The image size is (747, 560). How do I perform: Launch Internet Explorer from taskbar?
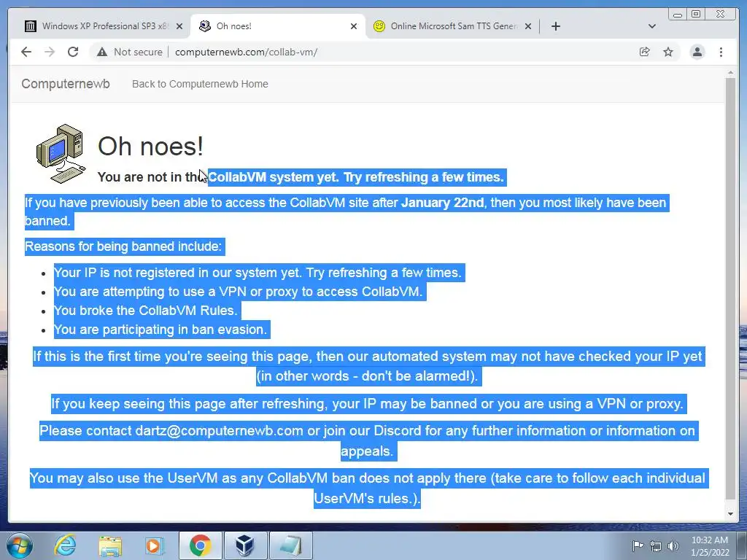pos(65,545)
